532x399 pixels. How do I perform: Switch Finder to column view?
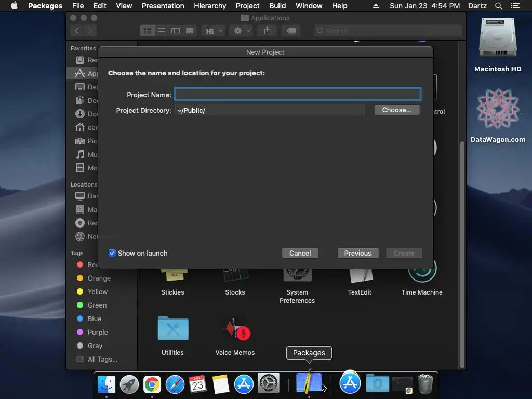tap(176, 31)
